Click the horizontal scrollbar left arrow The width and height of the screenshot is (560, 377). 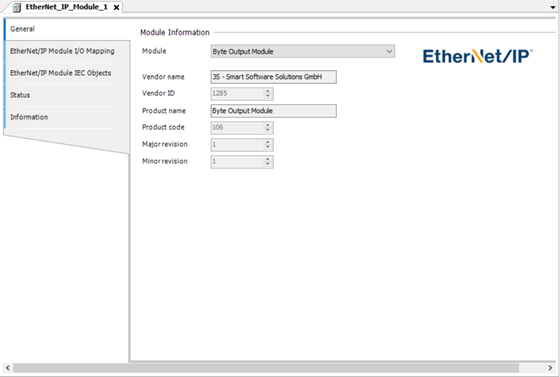[8, 368]
